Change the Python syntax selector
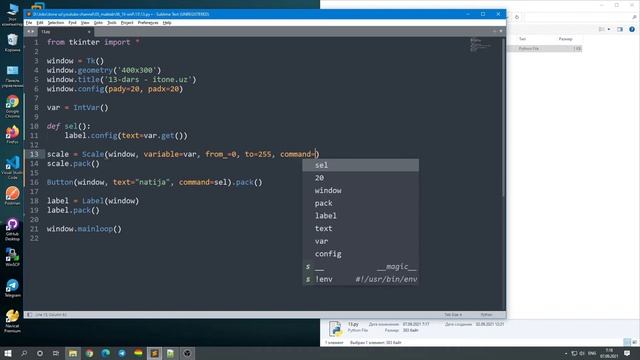The width and height of the screenshot is (640, 360). coord(486,315)
